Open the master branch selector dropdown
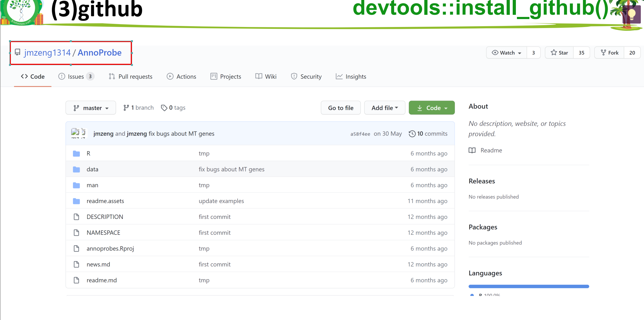 pyautogui.click(x=91, y=108)
